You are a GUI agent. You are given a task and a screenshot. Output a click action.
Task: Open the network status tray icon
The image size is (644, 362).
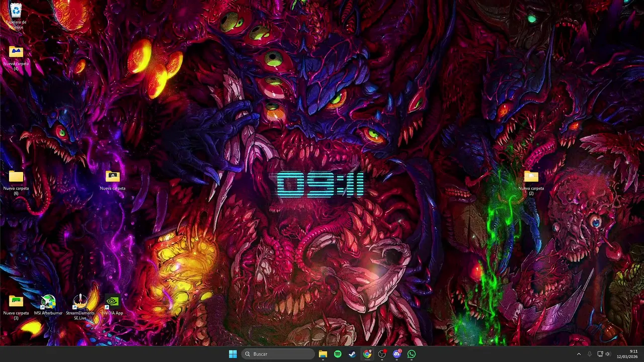[x=600, y=354]
